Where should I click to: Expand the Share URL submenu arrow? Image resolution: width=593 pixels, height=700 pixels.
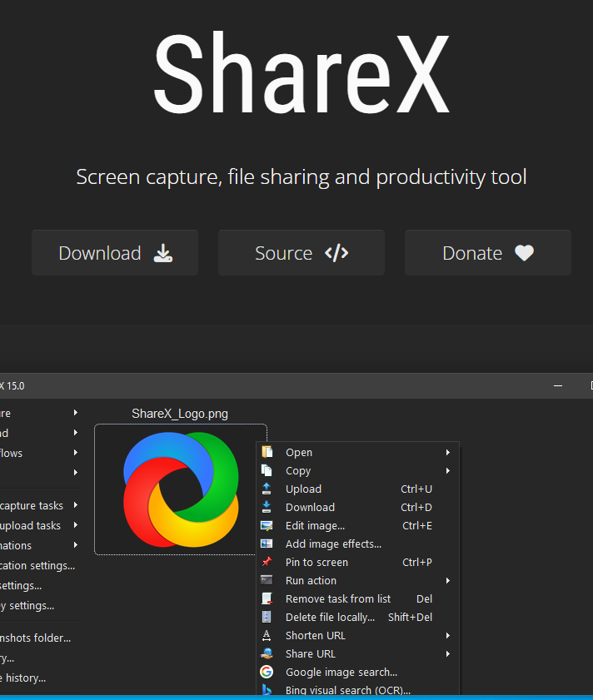pos(448,653)
